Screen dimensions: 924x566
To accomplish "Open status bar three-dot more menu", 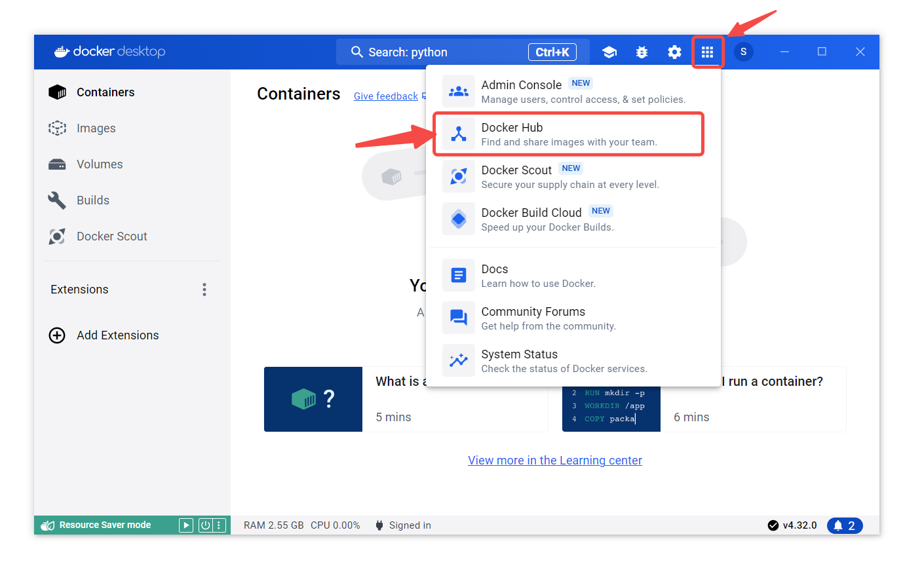I will click(x=220, y=525).
